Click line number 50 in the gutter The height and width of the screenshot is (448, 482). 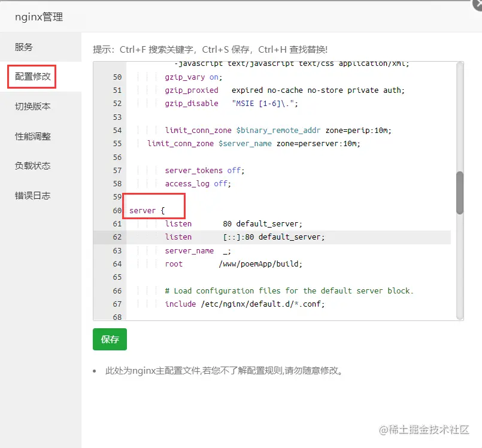click(117, 77)
